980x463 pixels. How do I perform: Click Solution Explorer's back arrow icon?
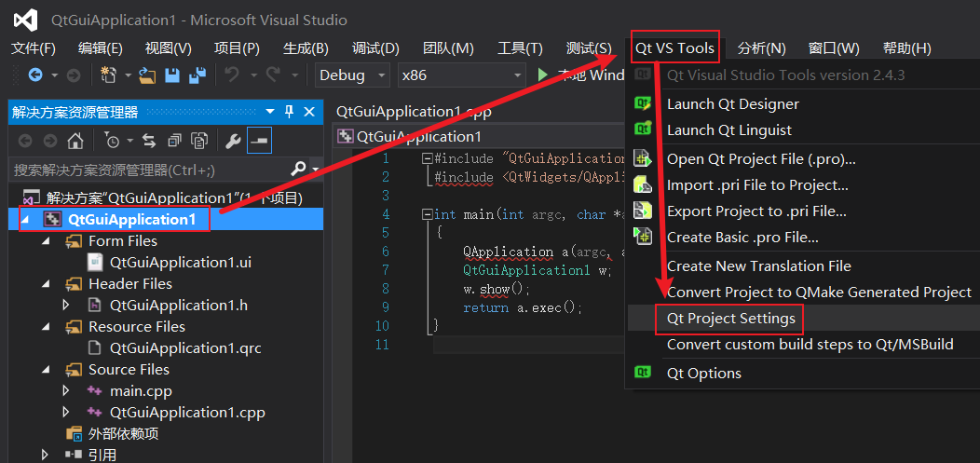26,141
